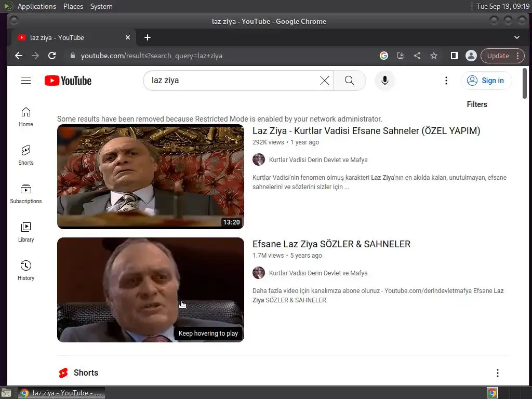Click the browser forward arrow
The image size is (532, 399).
pos(35,56)
